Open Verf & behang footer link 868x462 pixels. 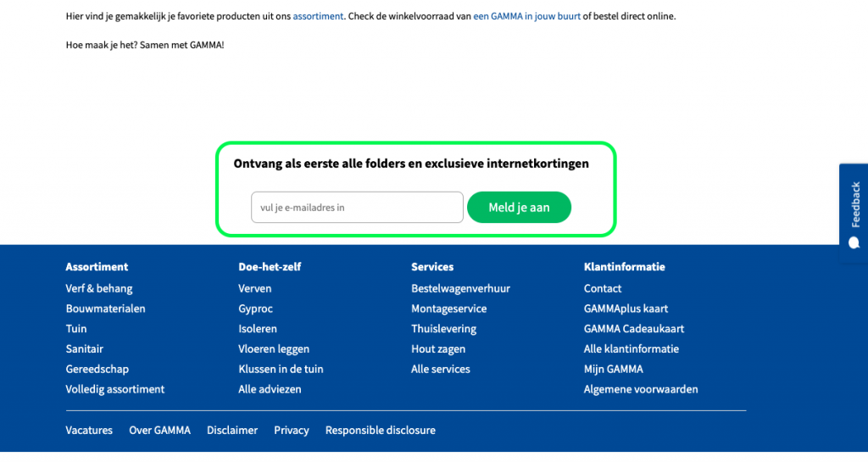[99, 288]
